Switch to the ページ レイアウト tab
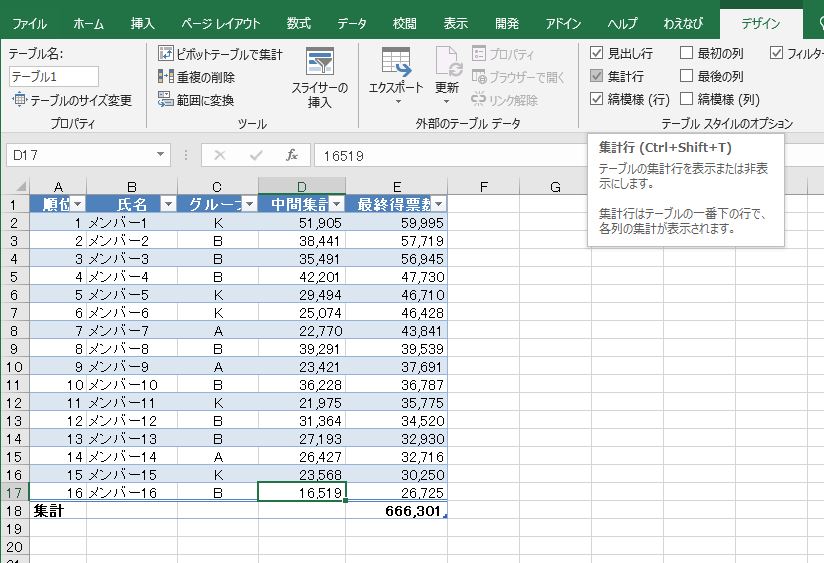 click(221, 24)
